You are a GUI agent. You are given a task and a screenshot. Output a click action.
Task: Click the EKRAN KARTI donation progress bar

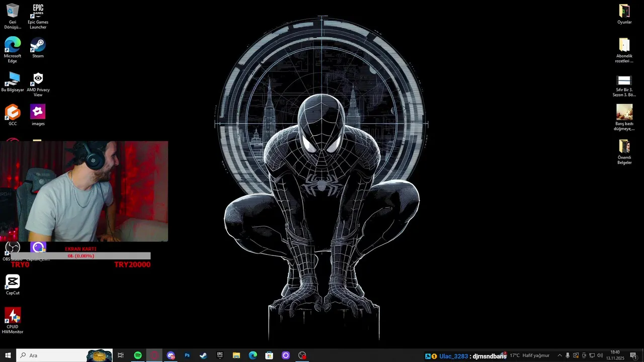pos(80,256)
